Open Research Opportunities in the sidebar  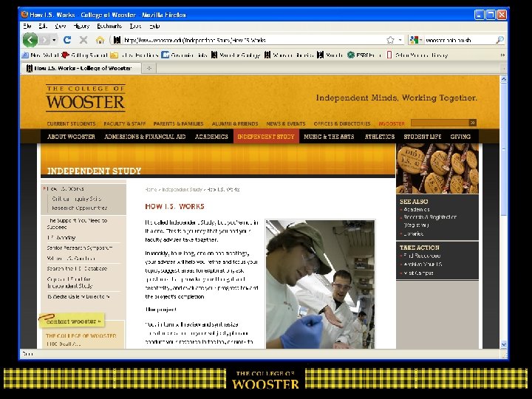coord(79,208)
